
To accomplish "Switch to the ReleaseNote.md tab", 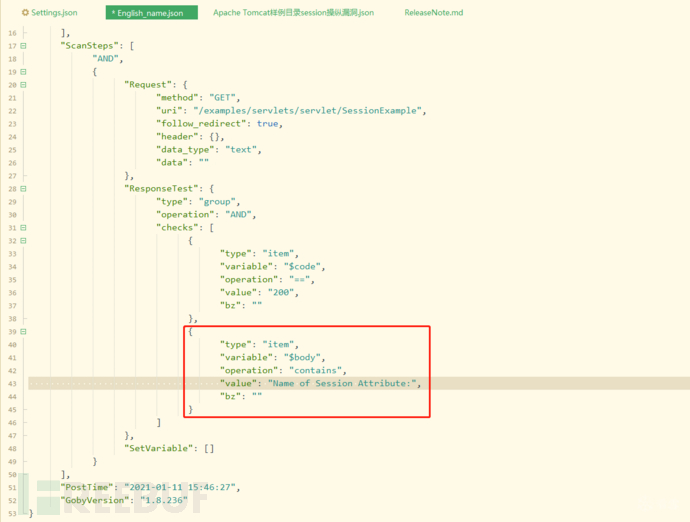I will point(433,13).
